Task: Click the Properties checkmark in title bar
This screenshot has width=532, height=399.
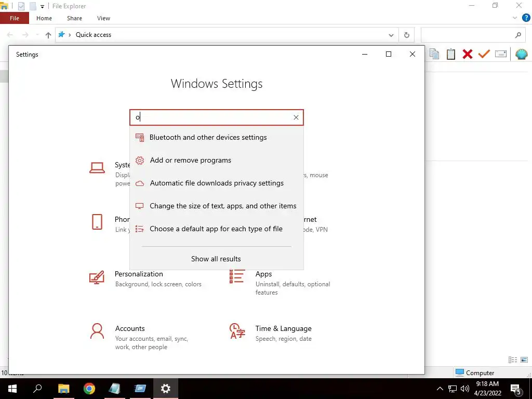Action: [x=21, y=6]
